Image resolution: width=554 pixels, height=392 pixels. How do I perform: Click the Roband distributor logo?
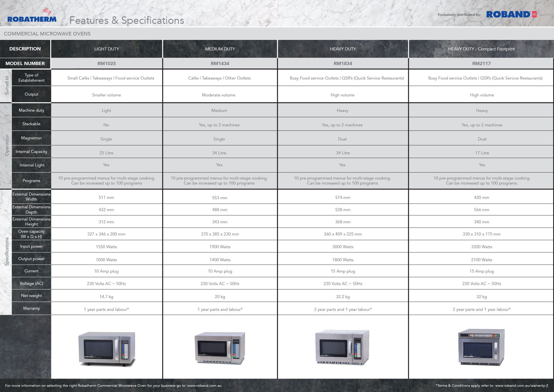pyautogui.click(x=511, y=14)
